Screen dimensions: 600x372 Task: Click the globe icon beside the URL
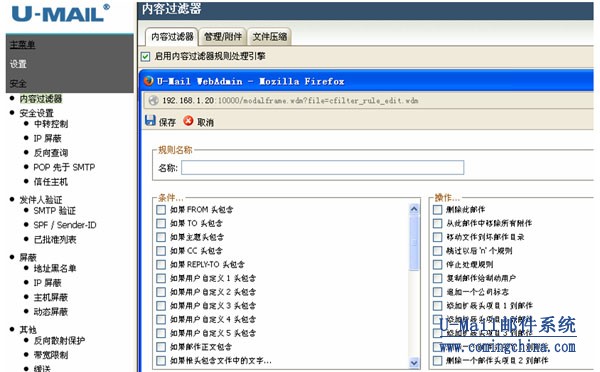point(153,101)
